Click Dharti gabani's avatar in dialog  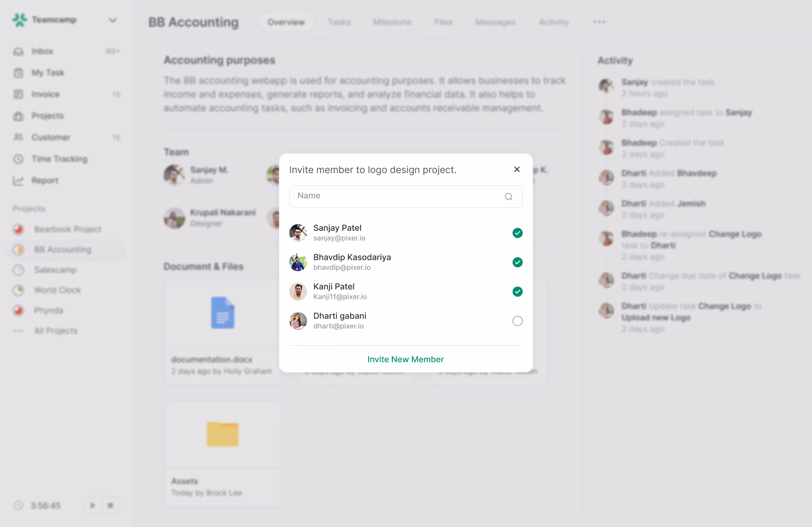click(x=298, y=320)
